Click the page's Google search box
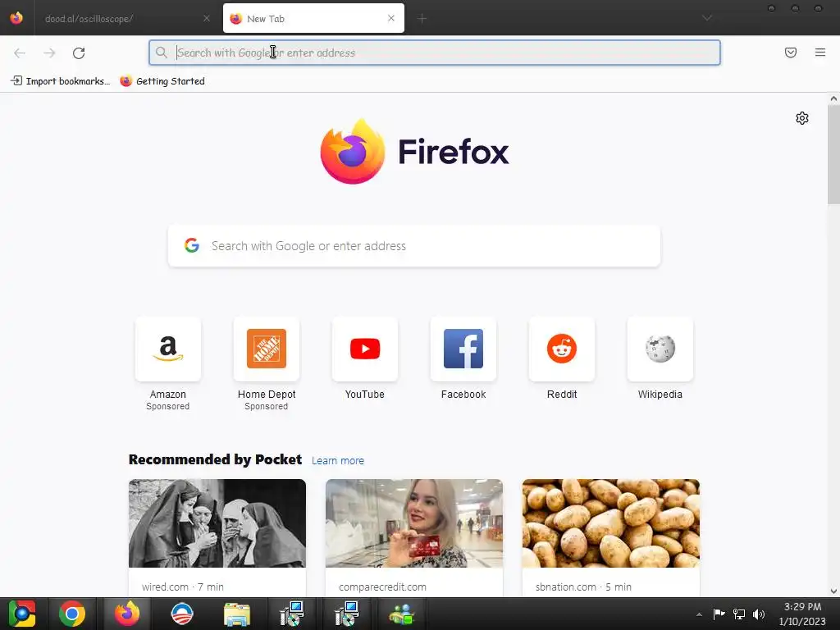 (x=414, y=246)
